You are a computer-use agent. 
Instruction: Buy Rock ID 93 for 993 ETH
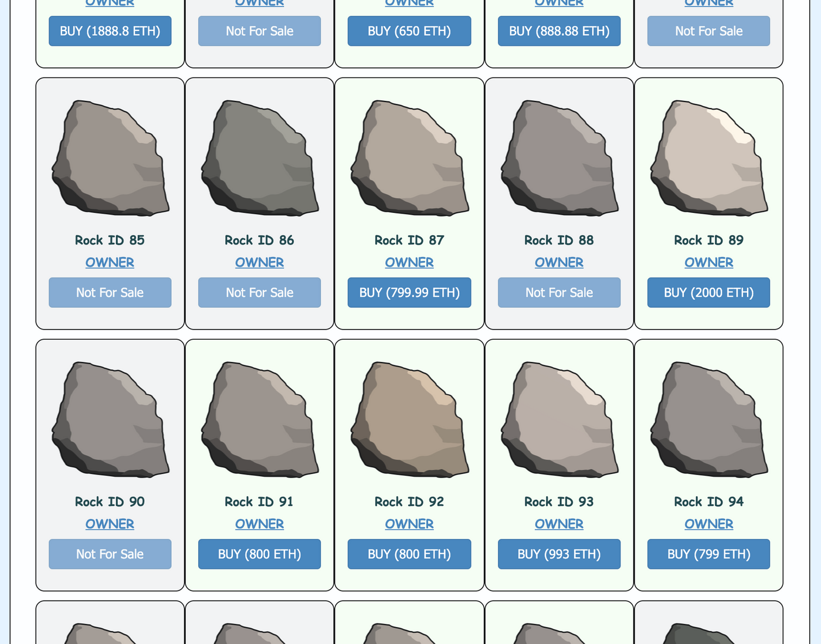click(559, 554)
